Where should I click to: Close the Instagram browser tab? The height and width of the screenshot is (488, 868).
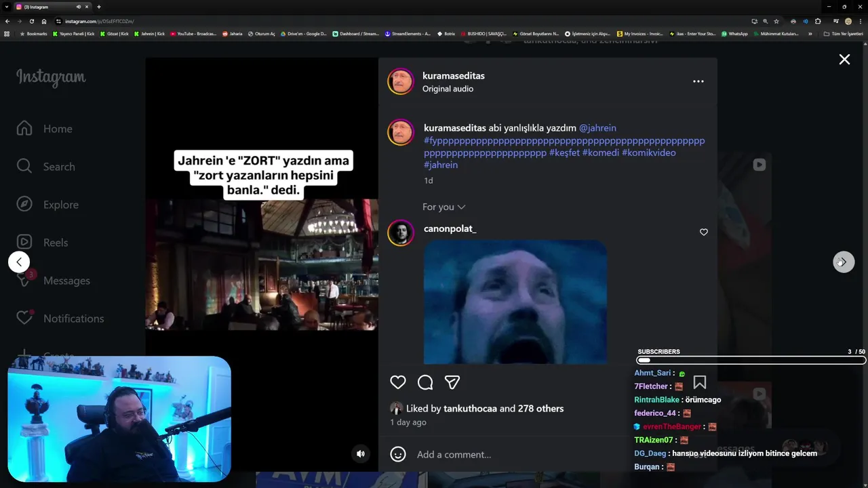[87, 7]
